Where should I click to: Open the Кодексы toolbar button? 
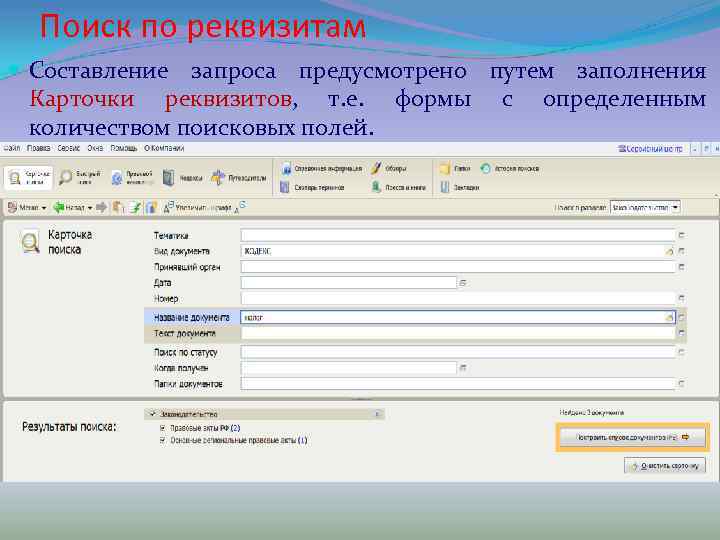click(182, 178)
